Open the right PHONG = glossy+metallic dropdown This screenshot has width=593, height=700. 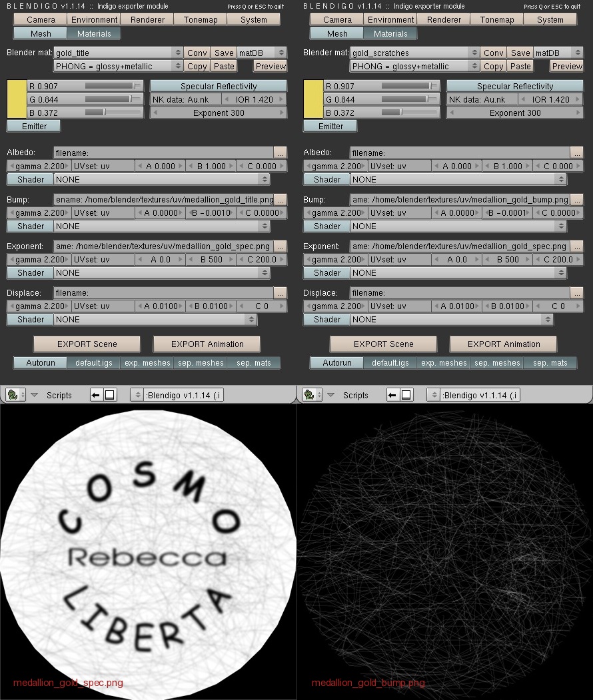pos(414,66)
